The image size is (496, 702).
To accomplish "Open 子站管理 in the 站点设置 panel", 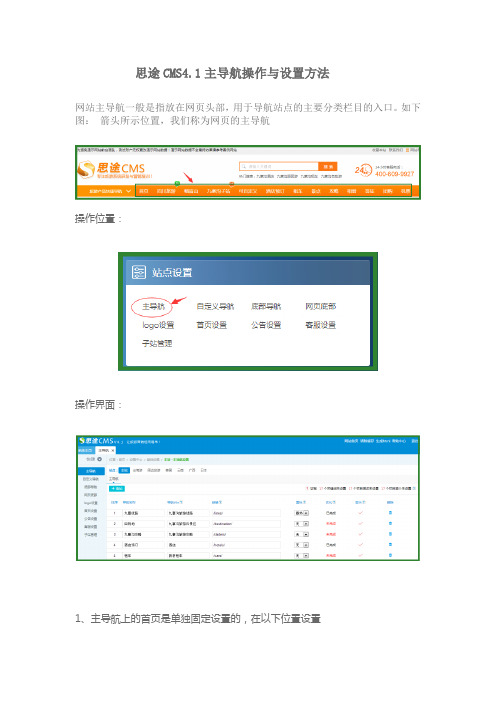I will click(157, 343).
